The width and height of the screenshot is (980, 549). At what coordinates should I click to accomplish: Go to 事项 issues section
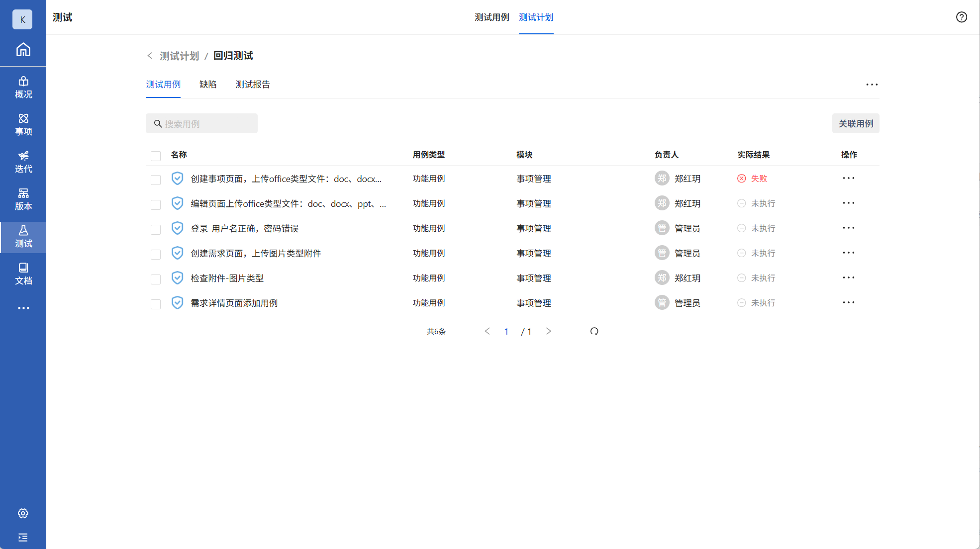(23, 124)
